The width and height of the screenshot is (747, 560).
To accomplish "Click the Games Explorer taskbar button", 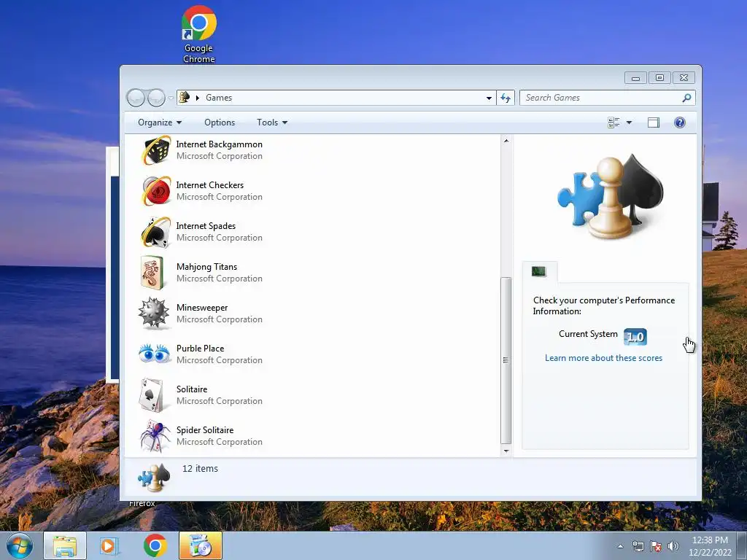I will [x=201, y=545].
